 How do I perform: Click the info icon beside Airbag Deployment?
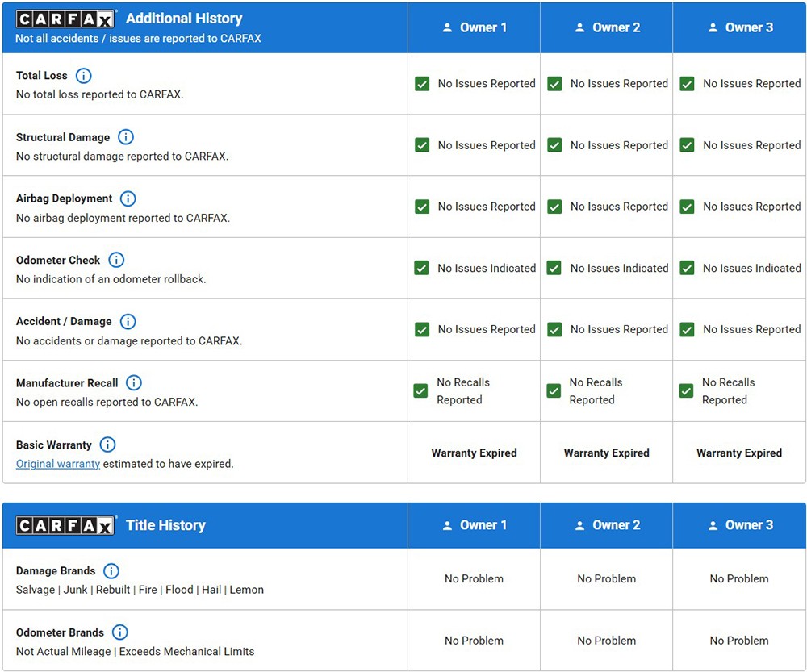(x=128, y=198)
